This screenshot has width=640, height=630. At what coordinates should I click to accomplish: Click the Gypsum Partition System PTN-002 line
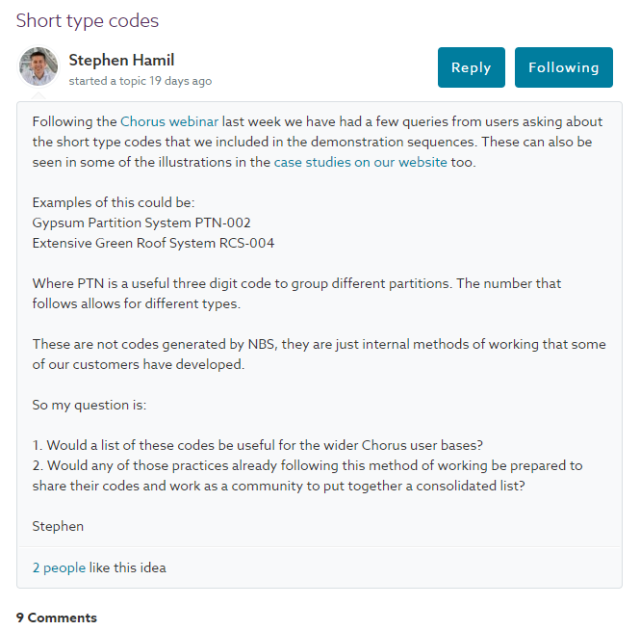tap(141, 223)
